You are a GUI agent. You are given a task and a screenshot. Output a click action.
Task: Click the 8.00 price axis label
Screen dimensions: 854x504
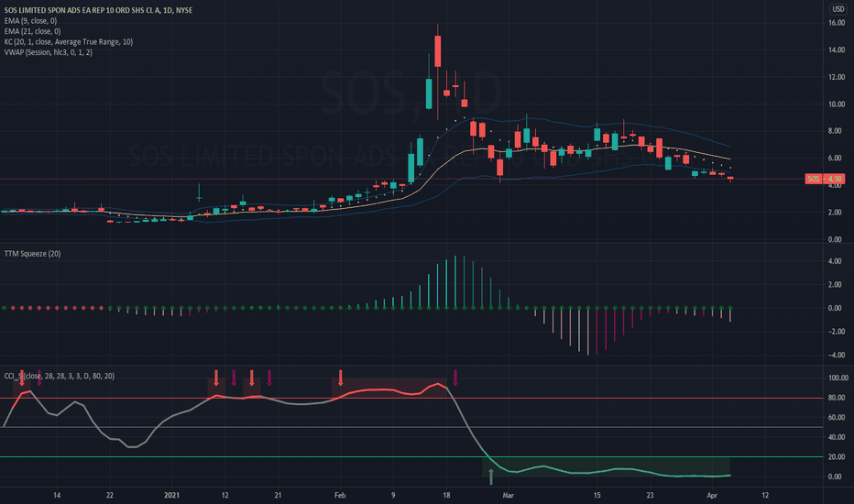(837, 131)
